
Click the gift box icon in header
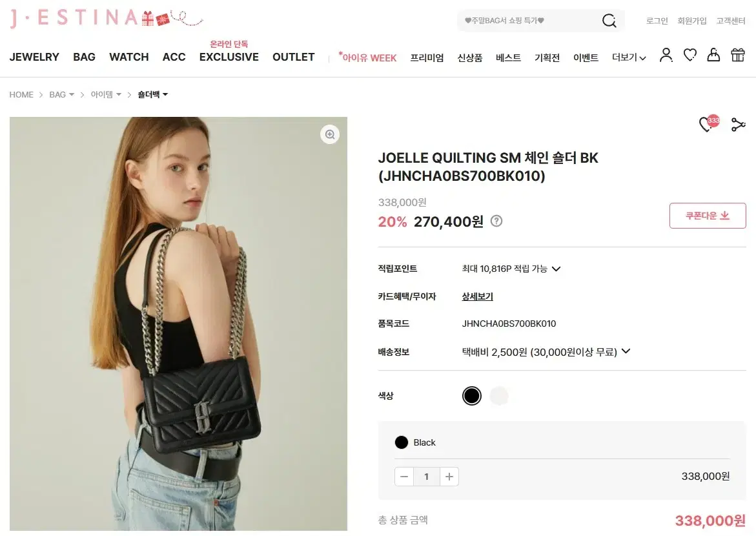click(x=738, y=55)
